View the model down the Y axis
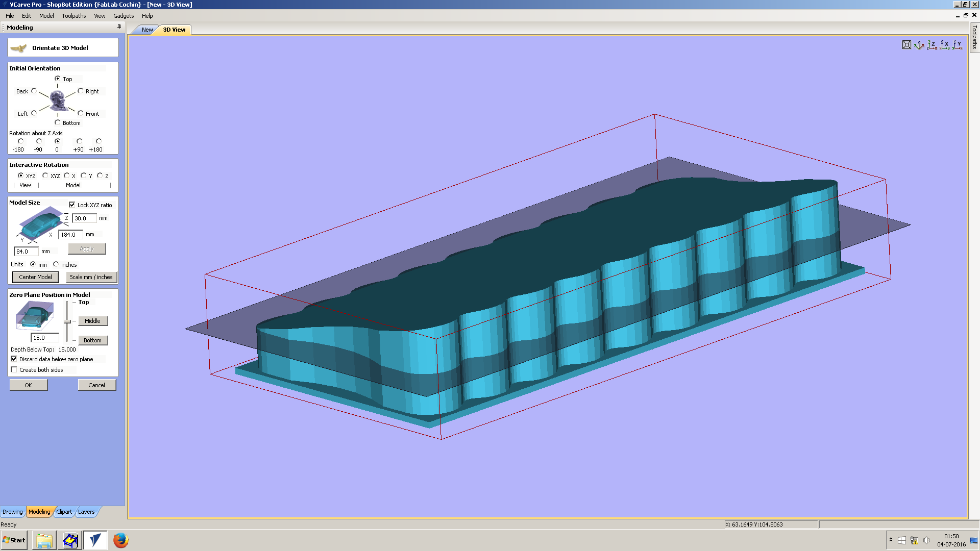980x551 pixels. 958,45
